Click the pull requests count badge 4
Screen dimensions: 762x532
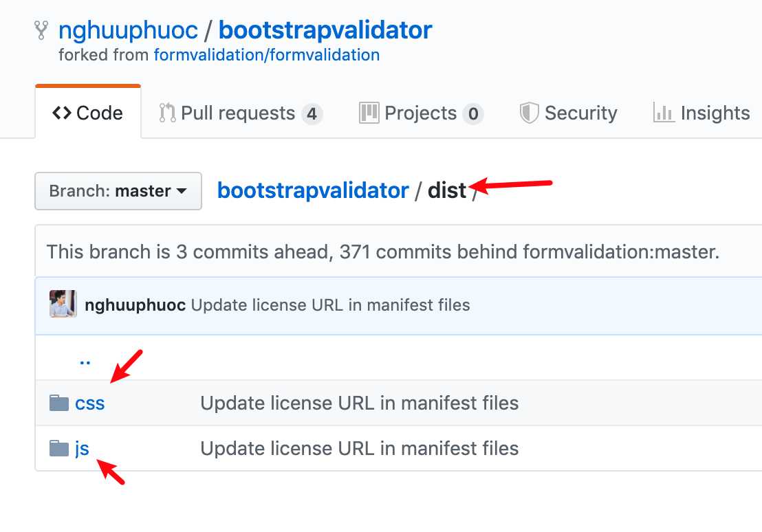[x=312, y=114]
